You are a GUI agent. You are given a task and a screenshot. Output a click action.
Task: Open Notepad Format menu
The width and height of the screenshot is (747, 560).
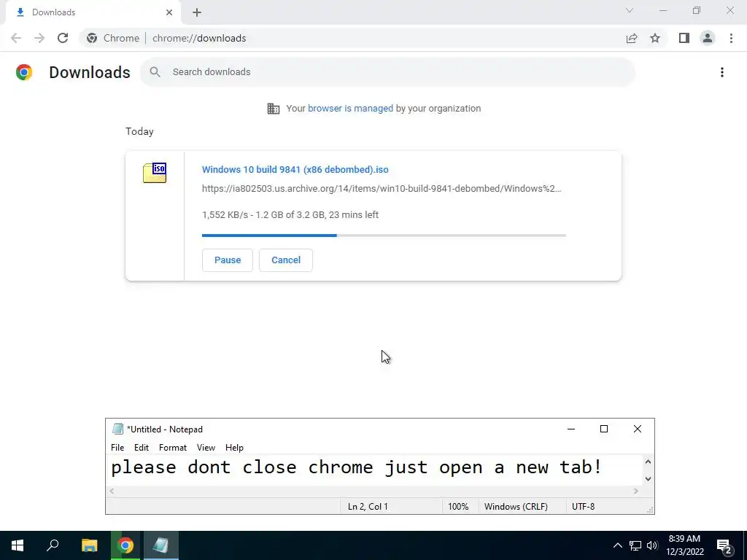pyautogui.click(x=172, y=448)
